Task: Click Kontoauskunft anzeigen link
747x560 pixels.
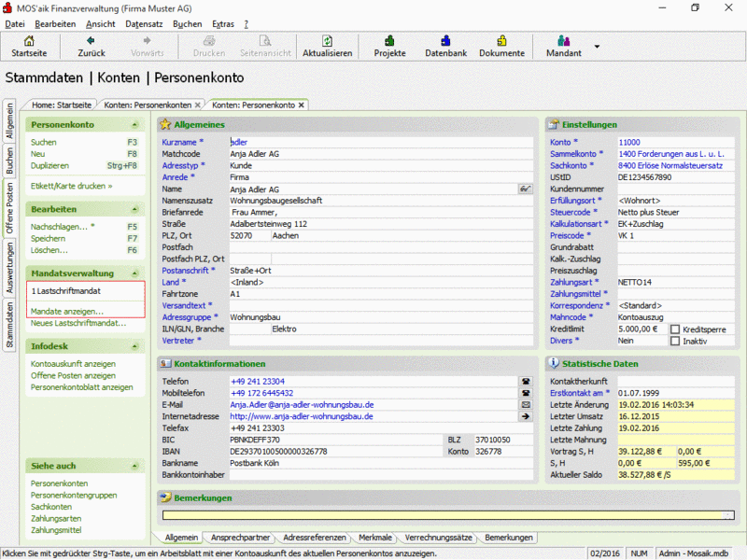Action: 74,364
